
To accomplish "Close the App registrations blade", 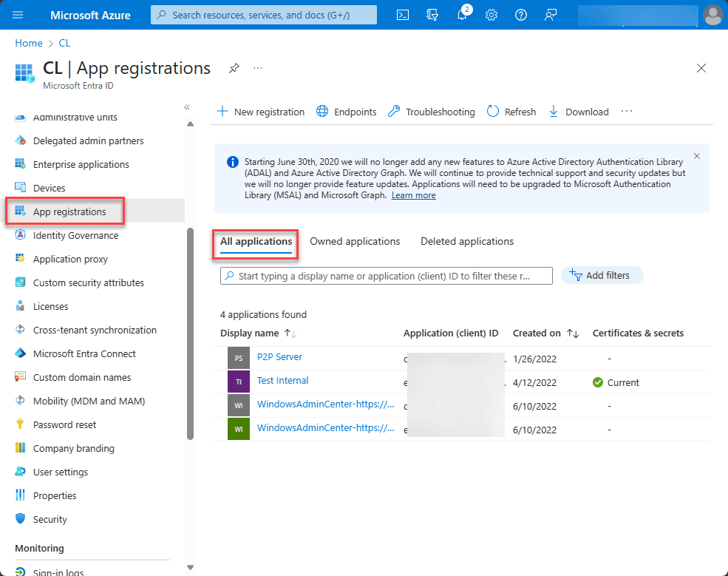I will tap(701, 68).
